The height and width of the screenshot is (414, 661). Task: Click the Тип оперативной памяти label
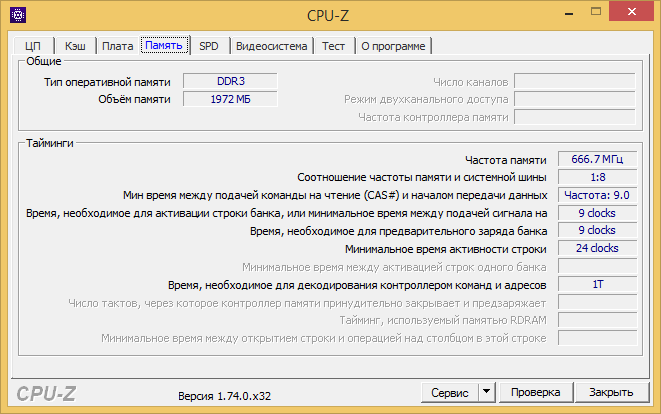tap(107, 82)
